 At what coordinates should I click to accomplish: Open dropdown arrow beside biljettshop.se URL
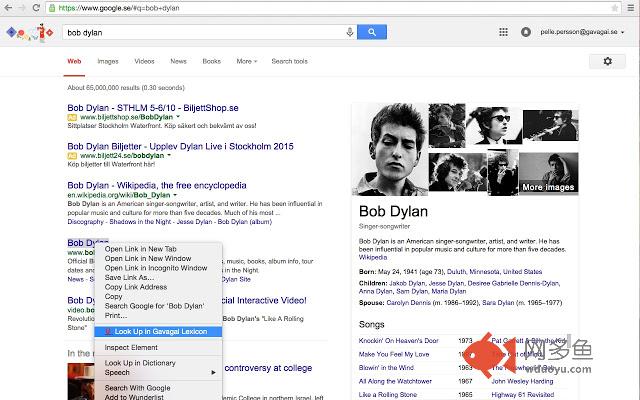coord(178,117)
